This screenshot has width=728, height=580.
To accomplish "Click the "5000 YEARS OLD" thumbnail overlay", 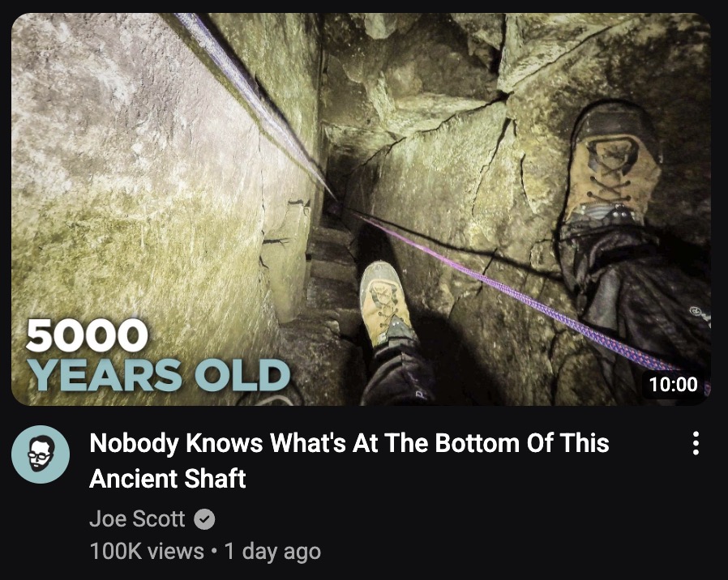I will pyautogui.click(x=158, y=355).
